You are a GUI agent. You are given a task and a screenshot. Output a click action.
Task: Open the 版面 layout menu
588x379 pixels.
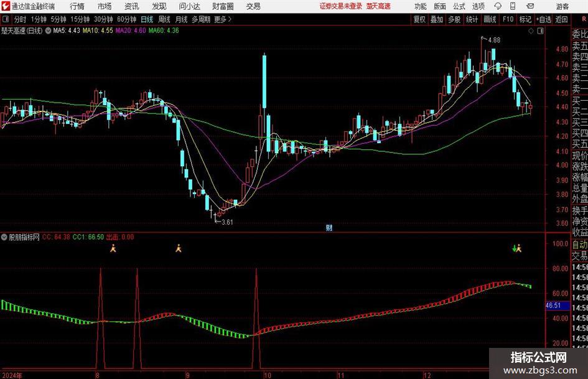tap(440, 6)
